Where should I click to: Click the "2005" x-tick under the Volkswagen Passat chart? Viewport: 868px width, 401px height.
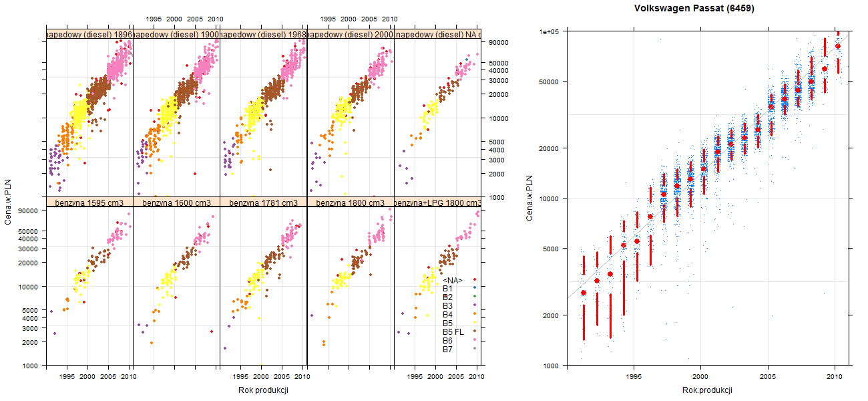(768, 377)
